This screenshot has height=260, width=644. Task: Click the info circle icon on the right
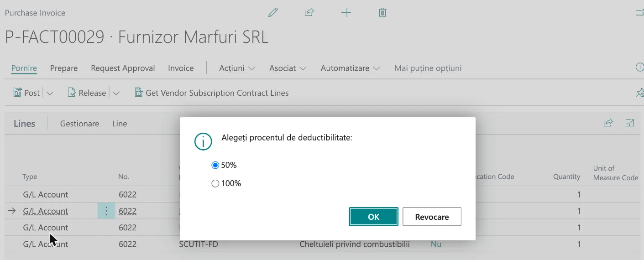pos(639,68)
